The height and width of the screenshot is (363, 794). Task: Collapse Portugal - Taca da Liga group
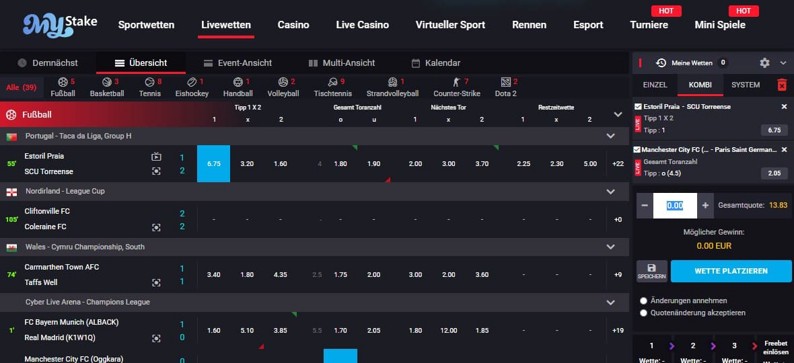[x=611, y=136]
